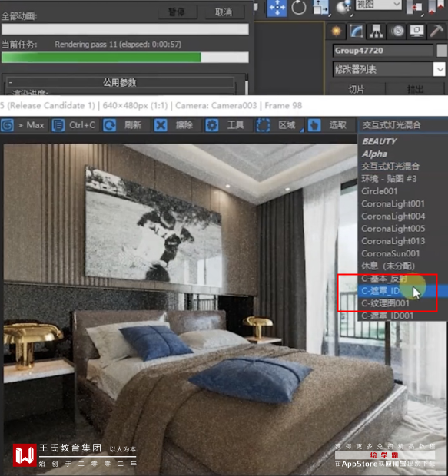The height and width of the screenshot is (476, 448).
Task: Click the 切片 button
Action: click(x=357, y=89)
